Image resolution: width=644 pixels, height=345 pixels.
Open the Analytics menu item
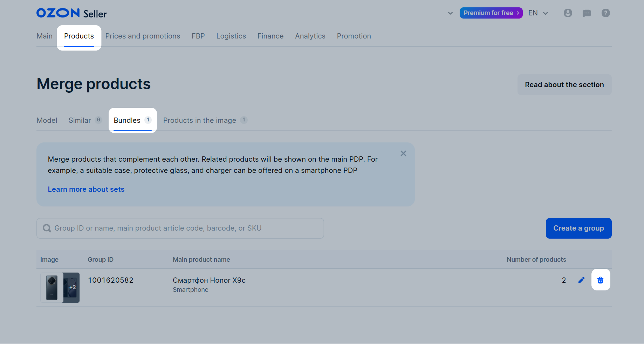click(310, 36)
